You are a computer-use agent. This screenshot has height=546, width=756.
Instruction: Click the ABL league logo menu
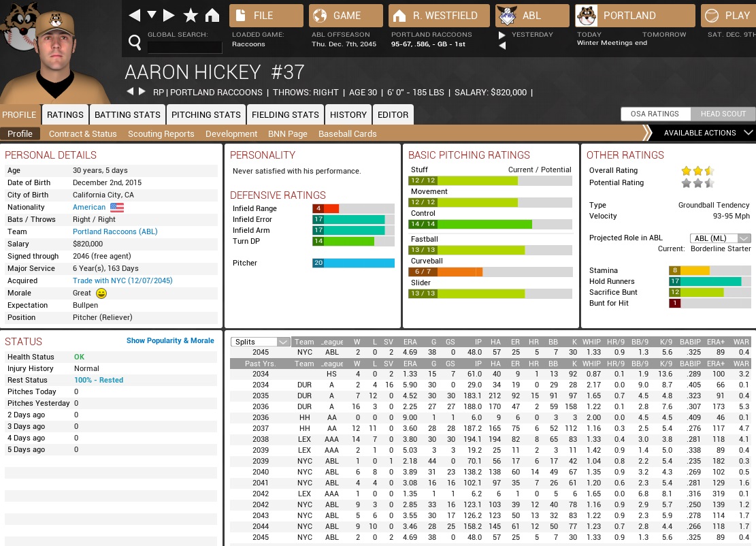click(532, 16)
